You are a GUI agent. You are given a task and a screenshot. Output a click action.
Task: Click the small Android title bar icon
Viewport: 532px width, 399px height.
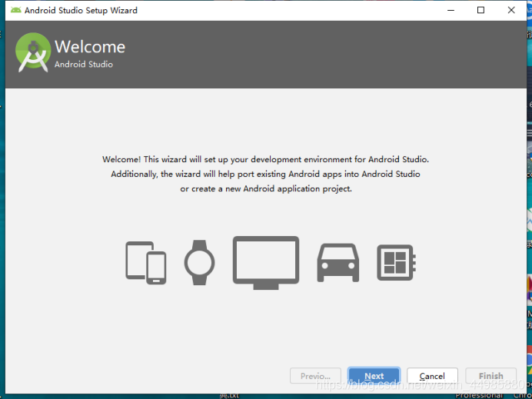15,10
